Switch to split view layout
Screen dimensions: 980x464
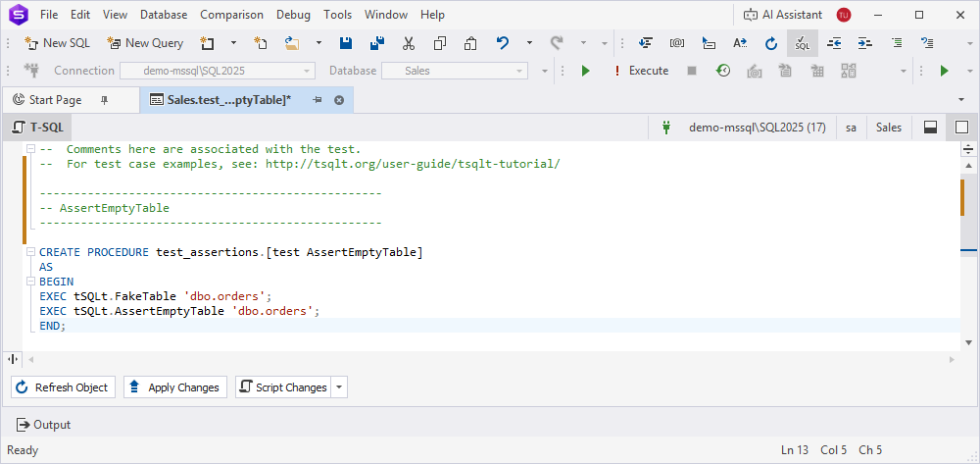click(931, 128)
